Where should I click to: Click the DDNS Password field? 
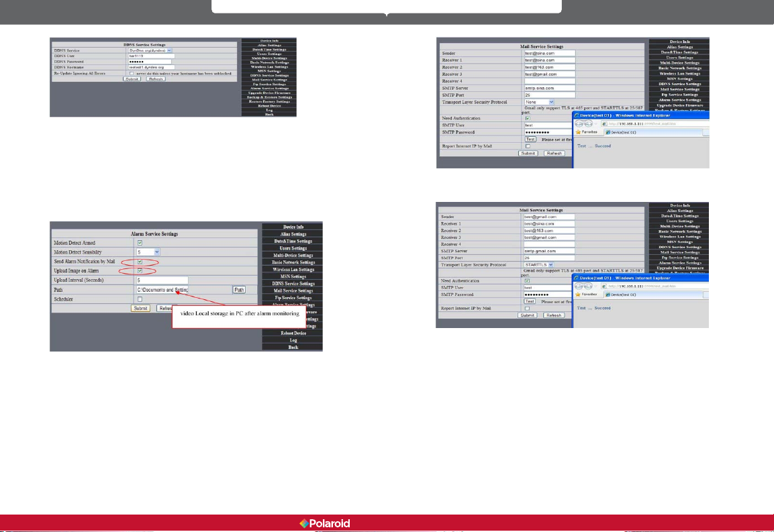click(150, 62)
